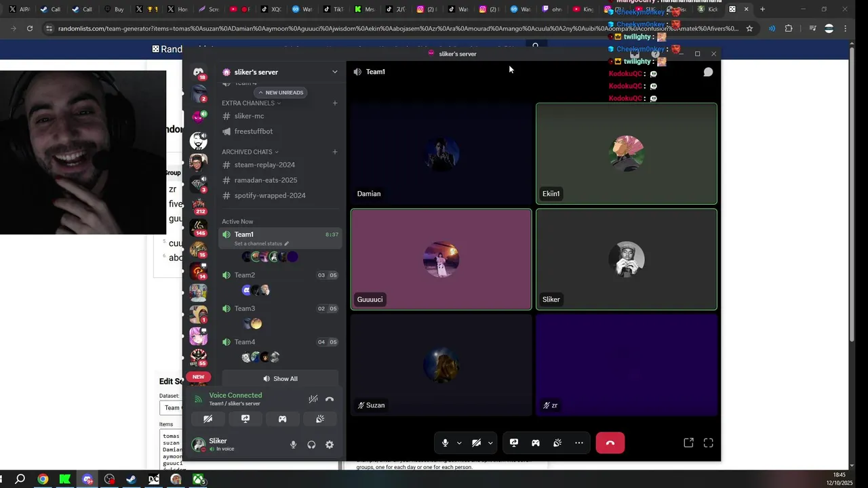Open chat icon in Team1 header

tap(708, 72)
